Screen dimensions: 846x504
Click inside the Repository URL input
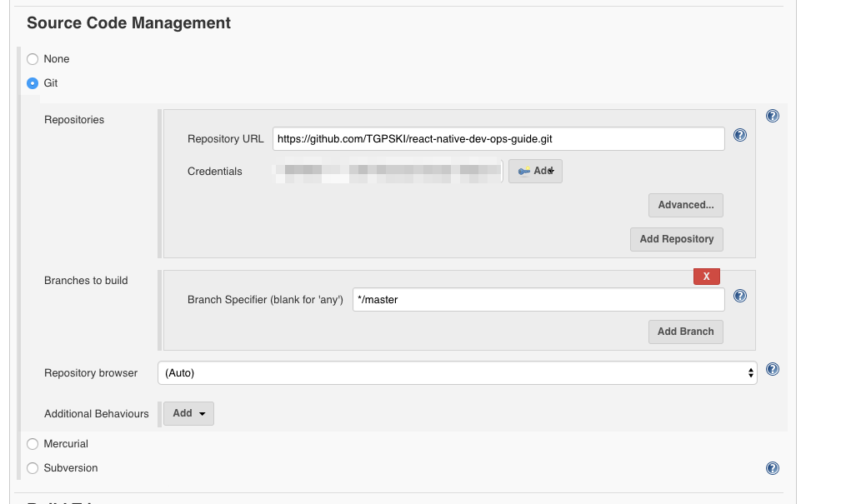click(498, 138)
